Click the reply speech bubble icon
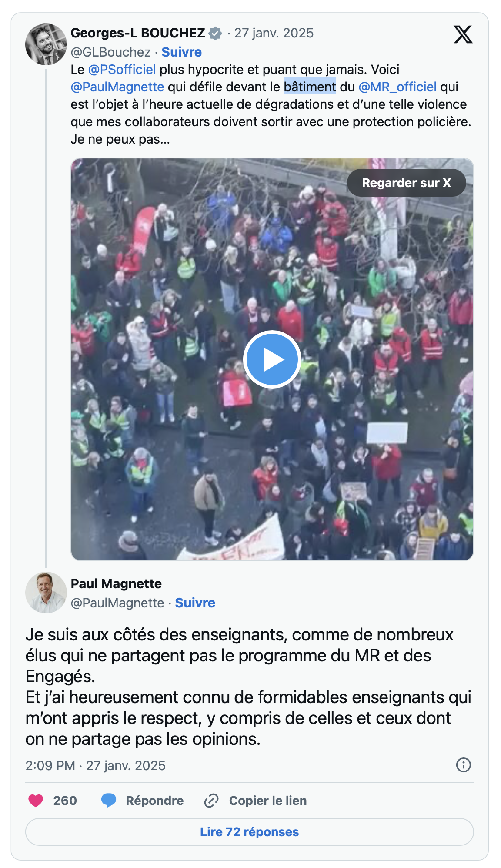The width and height of the screenshot is (501, 868). pos(109,801)
